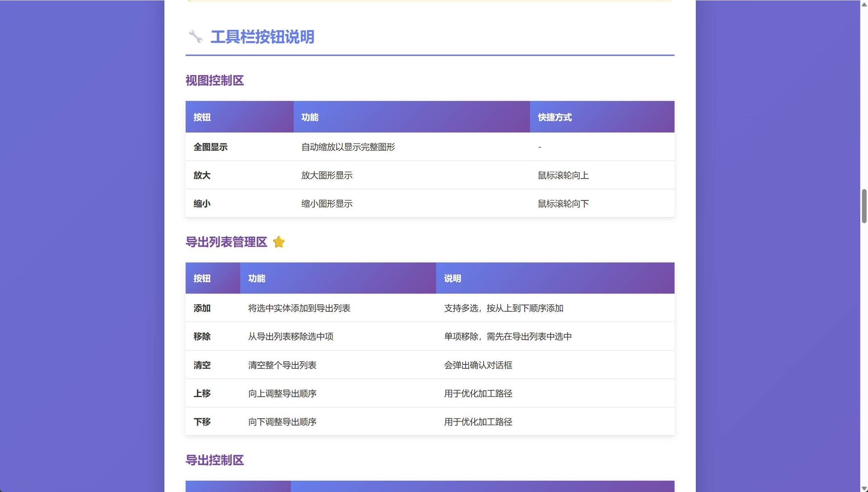The height and width of the screenshot is (492, 868).
Task: Click the 会弹出确认对话框 description cell
Action: tap(478, 365)
